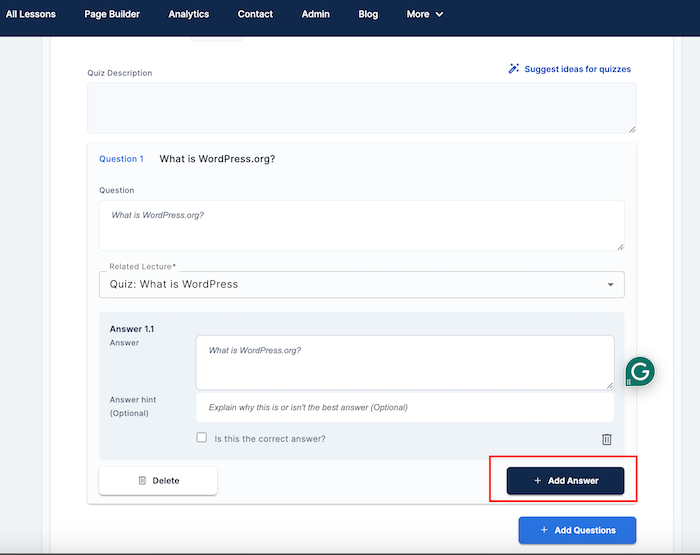Go to the Analytics page
Viewport: 700px width, 555px height.
[x=188, y=14]
